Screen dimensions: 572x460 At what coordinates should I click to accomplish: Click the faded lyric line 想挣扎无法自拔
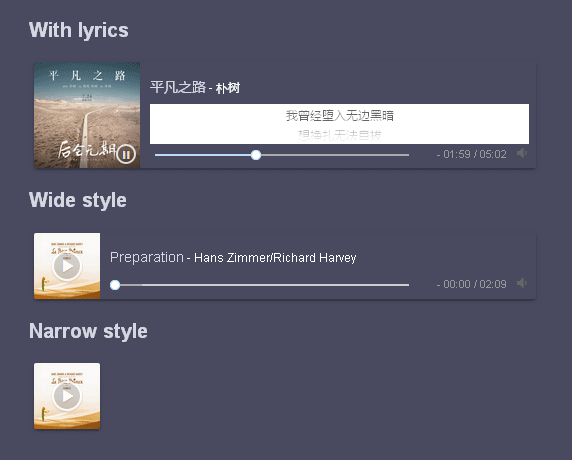coord(340,135)
